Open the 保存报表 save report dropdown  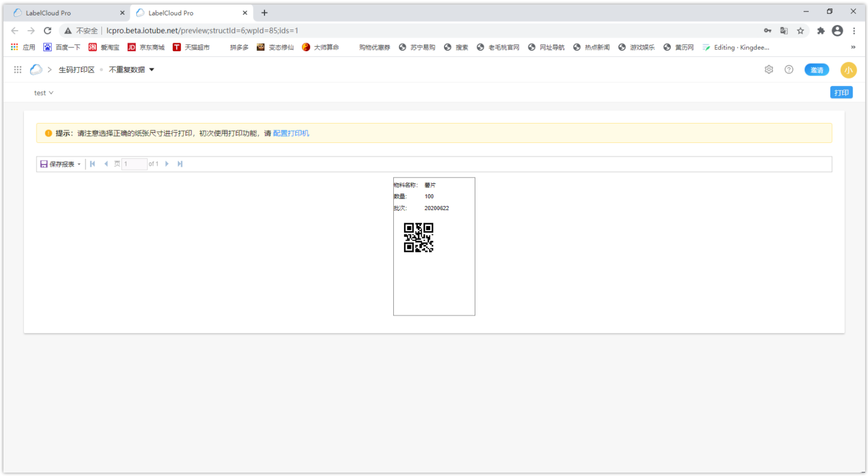pyautogui.click(x=60, y=164)
